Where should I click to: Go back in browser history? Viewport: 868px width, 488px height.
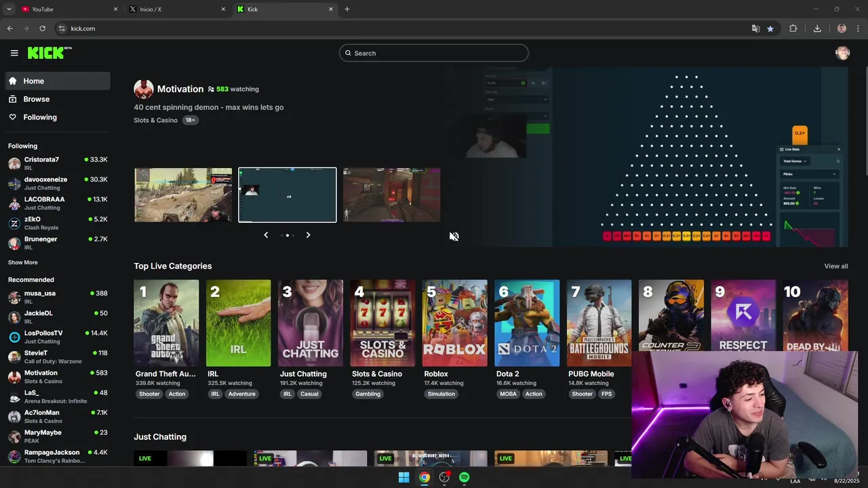pyautogui.click(x=9, y=28)
